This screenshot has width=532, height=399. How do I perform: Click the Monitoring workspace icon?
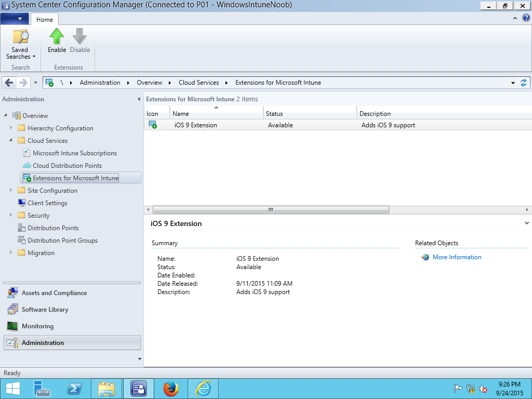(12, 326)
